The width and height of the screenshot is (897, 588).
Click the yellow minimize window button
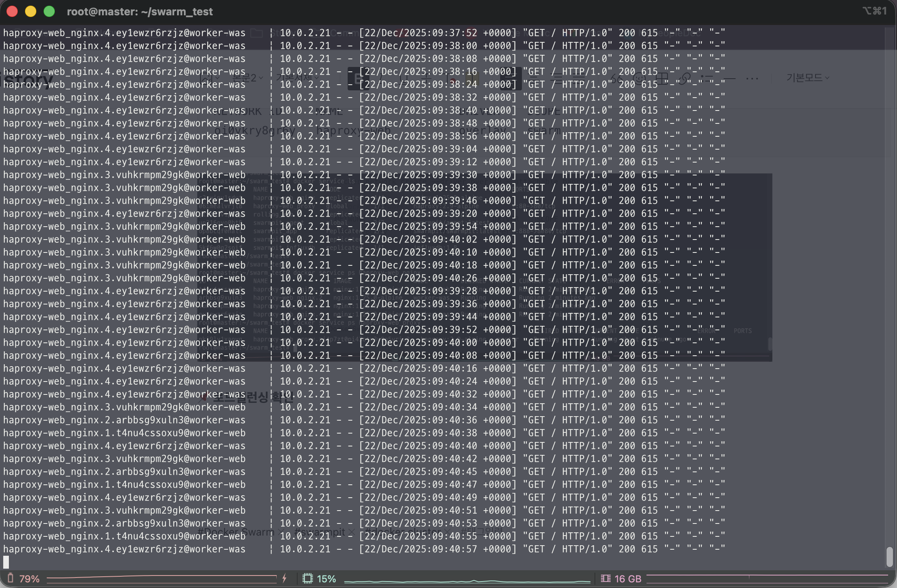(x=31, y=11)
